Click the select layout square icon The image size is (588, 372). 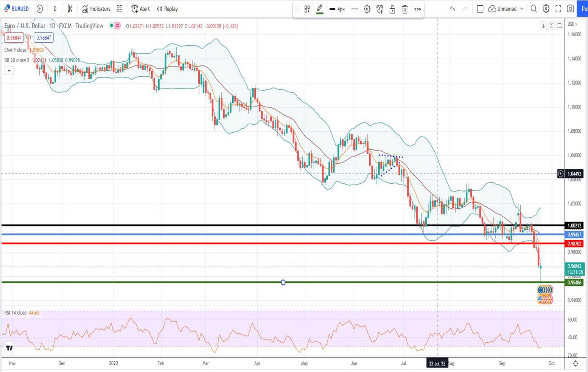[480, 9]
